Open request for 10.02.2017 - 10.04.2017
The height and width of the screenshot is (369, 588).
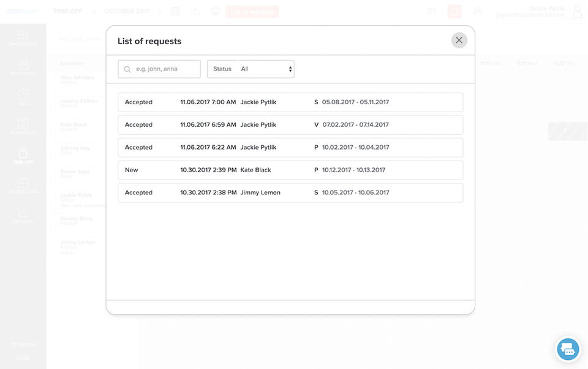pyautogui.click(x=290, y=148)
